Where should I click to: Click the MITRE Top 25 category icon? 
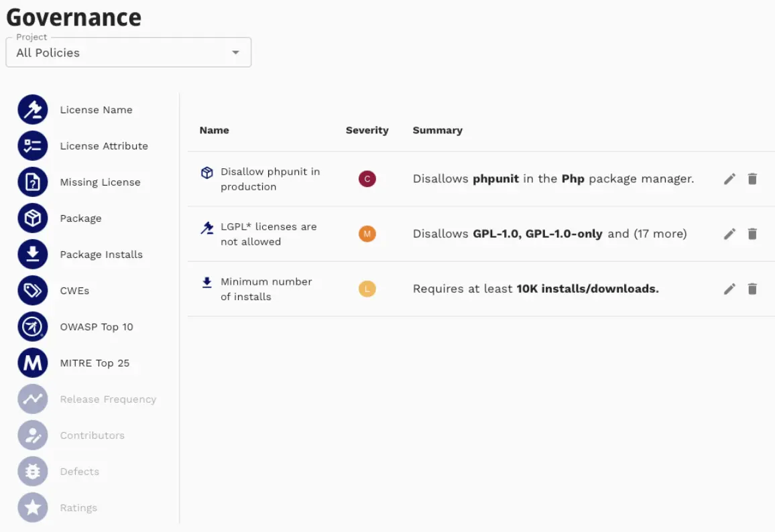(x=32, y=362)
